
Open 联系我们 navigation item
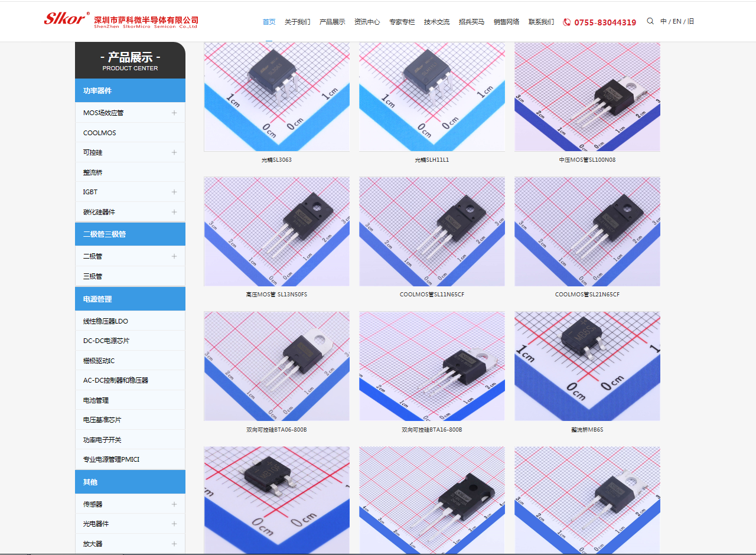(x=541, y=22)
